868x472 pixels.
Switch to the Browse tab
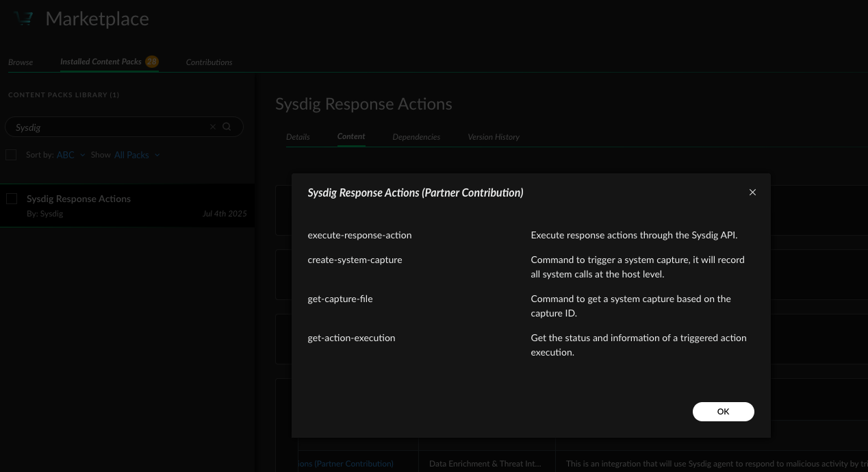21,62
